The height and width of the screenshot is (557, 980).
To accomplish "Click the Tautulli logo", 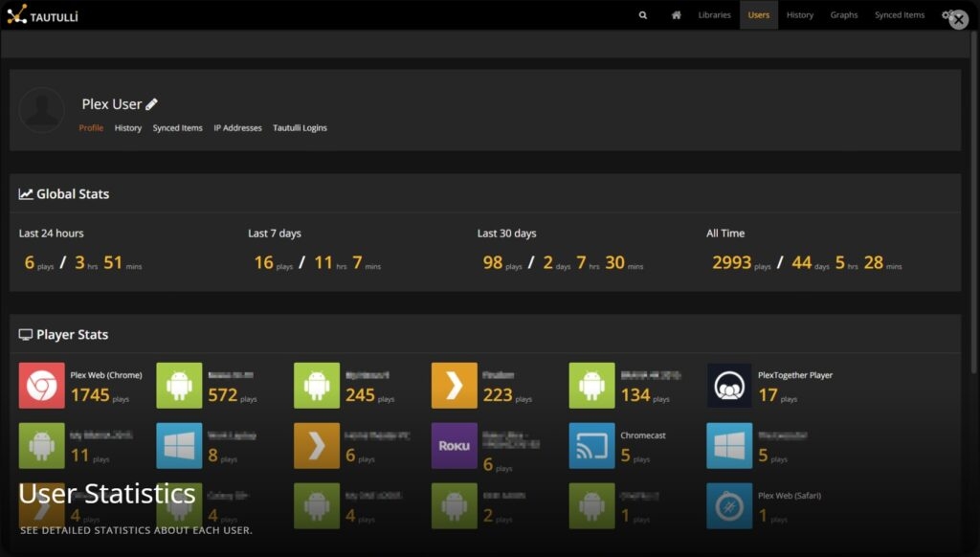I will pos(42,15).
